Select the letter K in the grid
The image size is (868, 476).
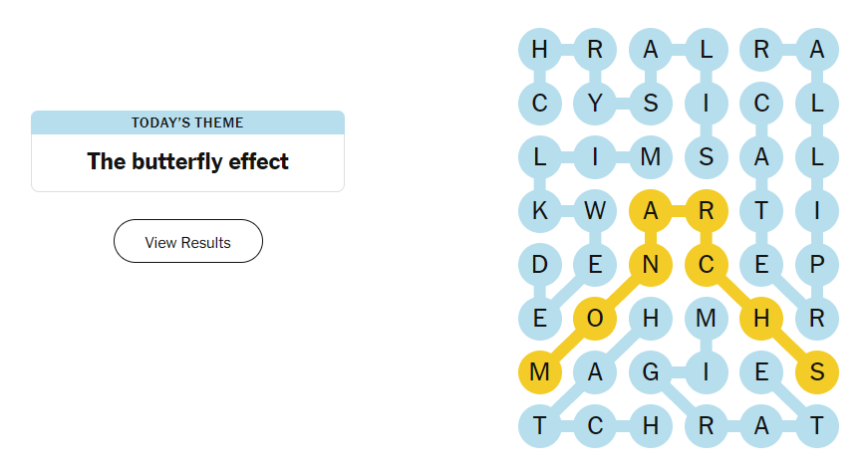click(x=539, y=210)
